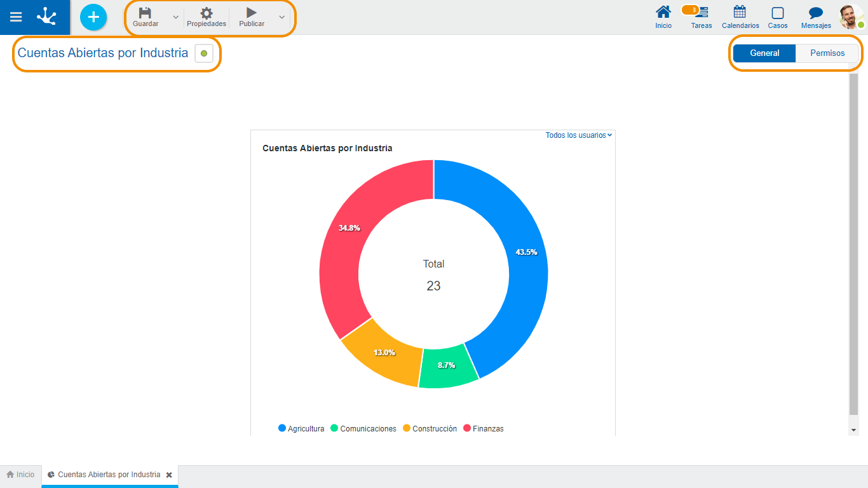
Task: Expand the Guardar dropdown arrow
Action: point(176,17)
